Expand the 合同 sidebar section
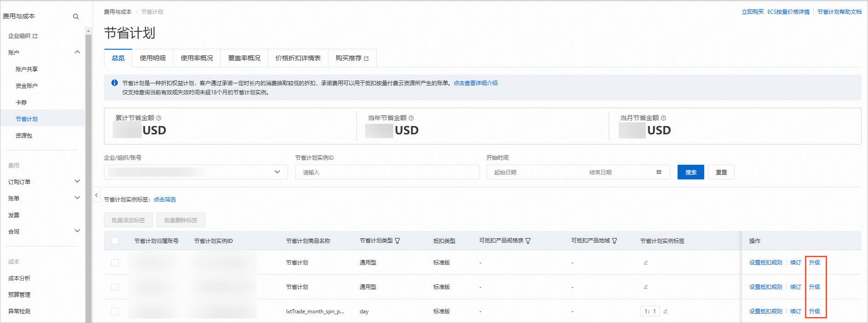 [77, 231]
